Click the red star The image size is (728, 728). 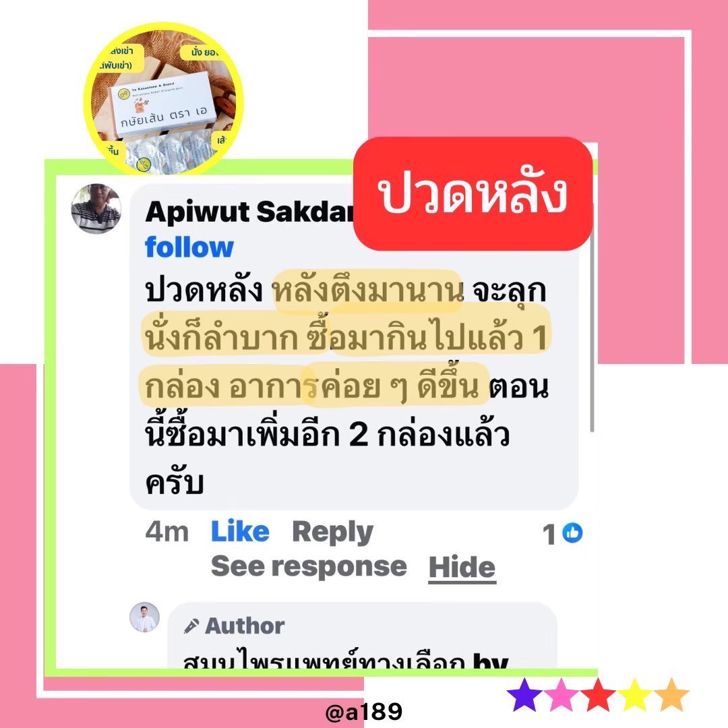(x=599, y=695)
